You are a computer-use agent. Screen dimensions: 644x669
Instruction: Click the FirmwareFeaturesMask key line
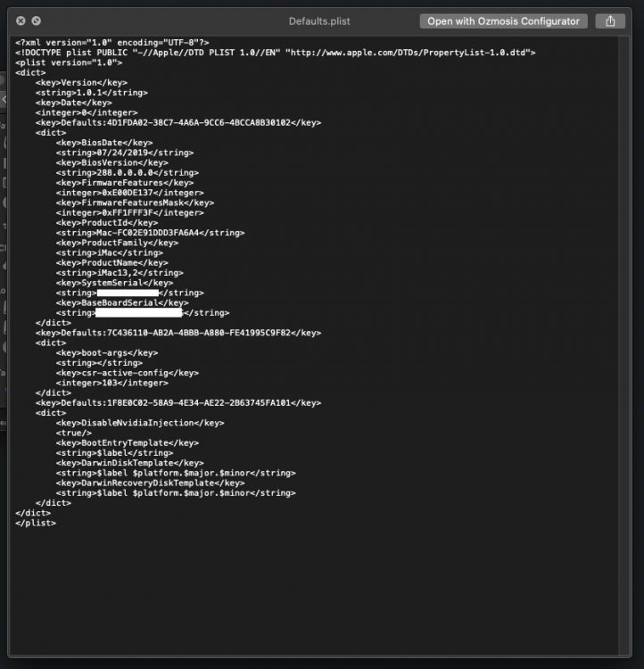(135, 202)
